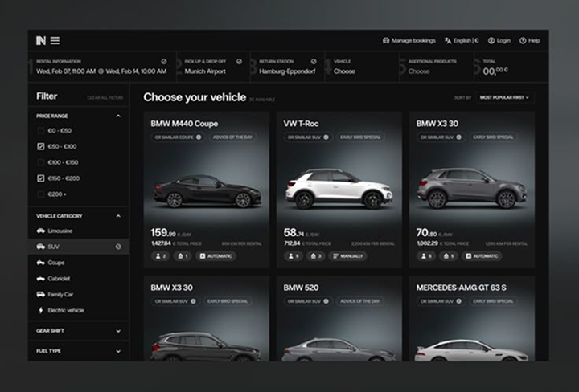Click info icon on bottom-row BMW X3 30 card
This screenshot has height=392, width=579.
[193, 301]
